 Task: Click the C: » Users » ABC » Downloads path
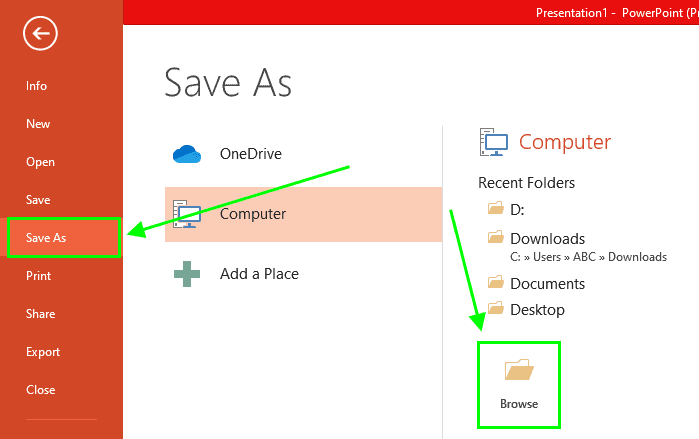point(588,257)
